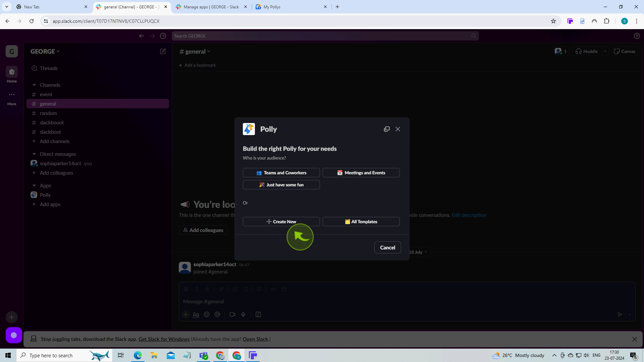Click the plus create button at sidebar bottom
Viewport: 644px width, 362px height.
(12, 317)
